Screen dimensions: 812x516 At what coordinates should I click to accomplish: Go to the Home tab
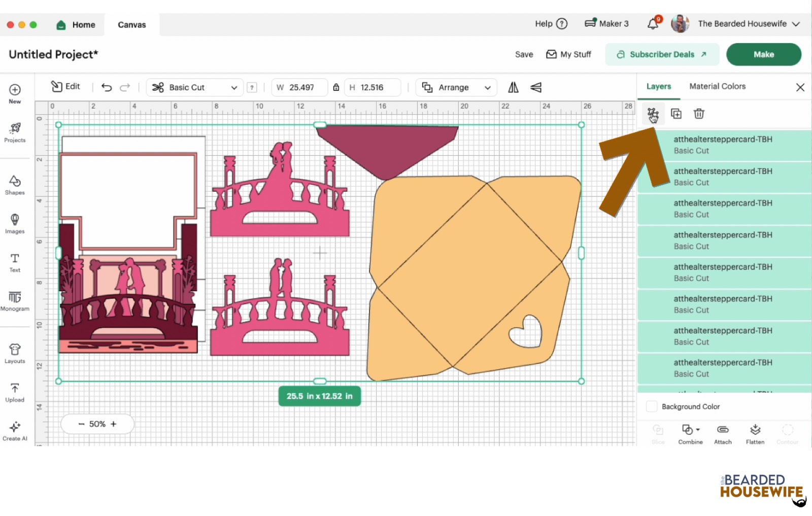[76, 24]
